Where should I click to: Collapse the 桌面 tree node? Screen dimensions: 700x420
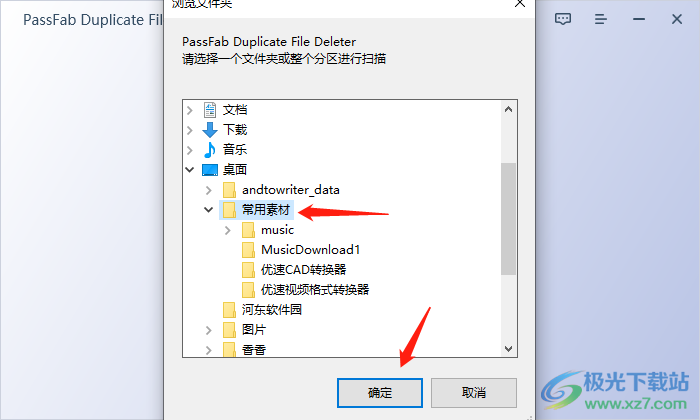point(190,170)
